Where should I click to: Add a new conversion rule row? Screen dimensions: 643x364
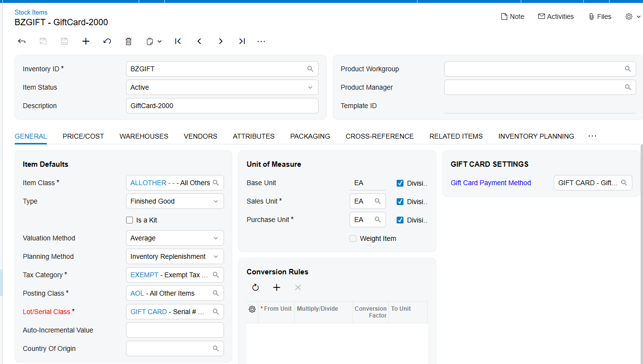(x=277, y=287)
